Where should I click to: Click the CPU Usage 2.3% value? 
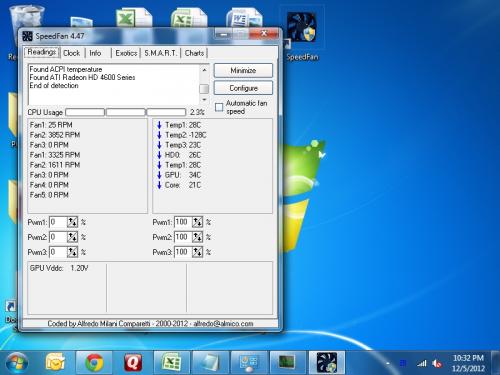[197, 112]
